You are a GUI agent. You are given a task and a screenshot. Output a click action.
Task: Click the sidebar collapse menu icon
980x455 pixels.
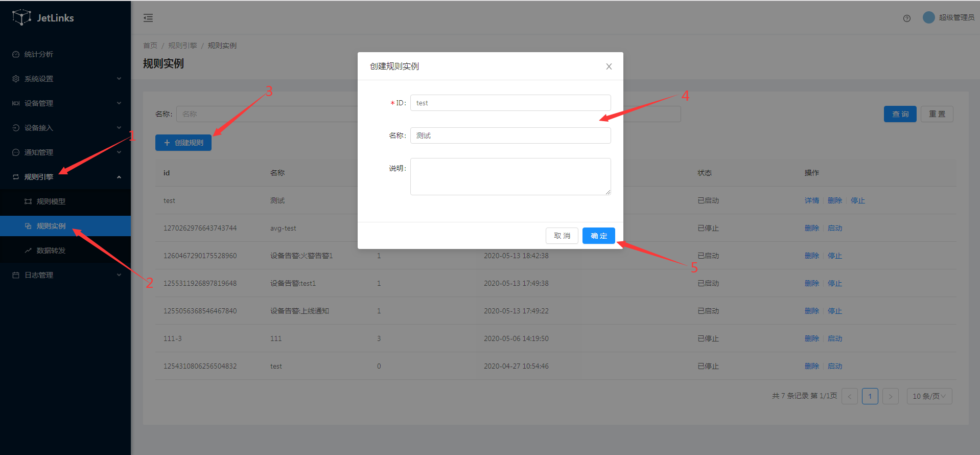click(148, 18)
